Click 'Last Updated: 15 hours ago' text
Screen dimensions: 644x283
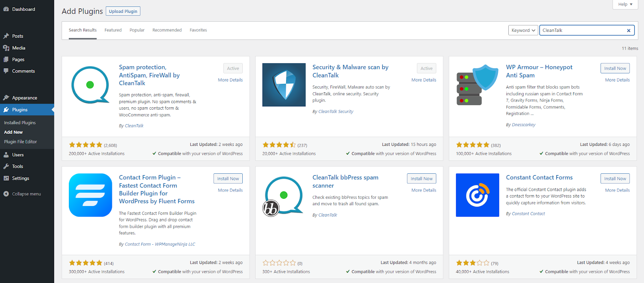409,144
